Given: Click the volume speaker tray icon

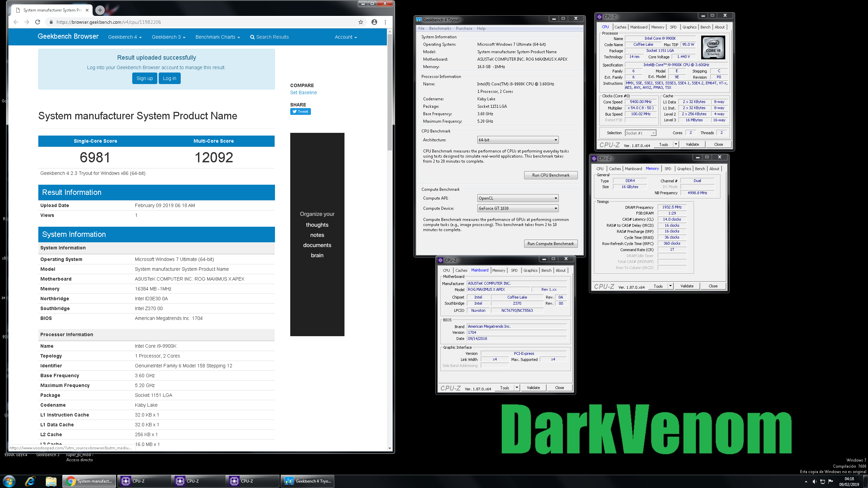Looking at the screenshot, I should [814, 482].
